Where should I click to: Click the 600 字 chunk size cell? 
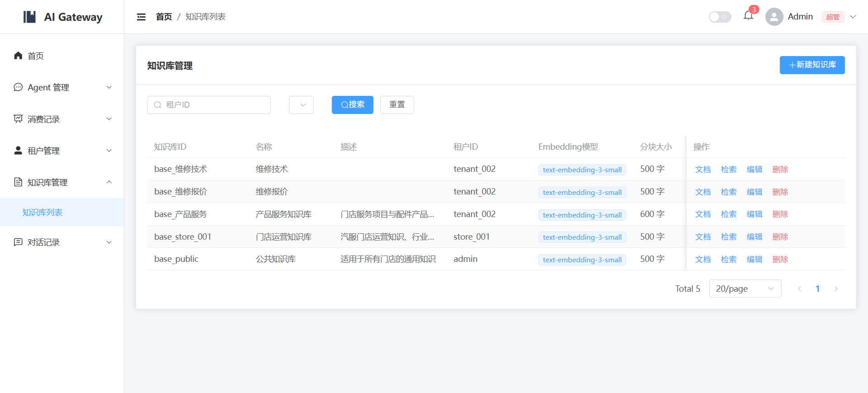(x=652, y=214)
